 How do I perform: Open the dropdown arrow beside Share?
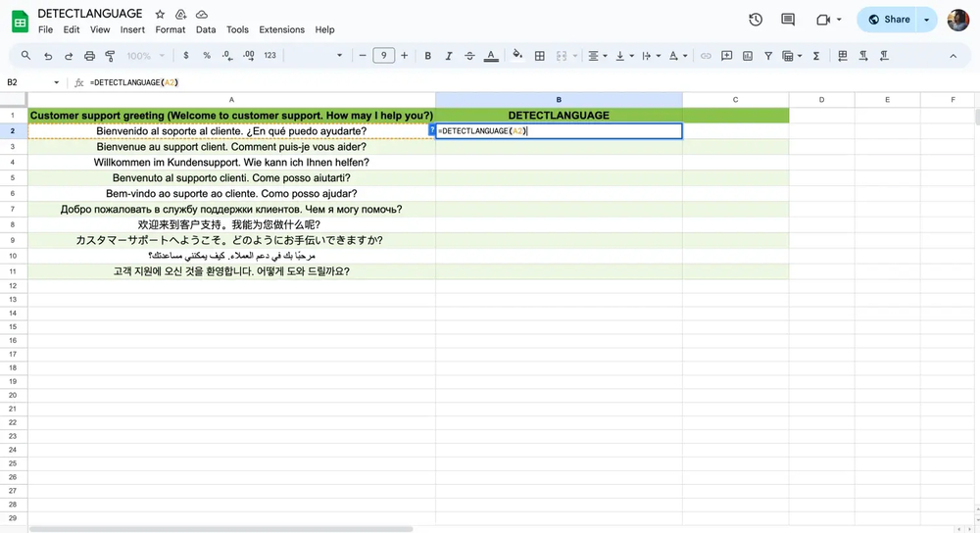tap(926, 20)
